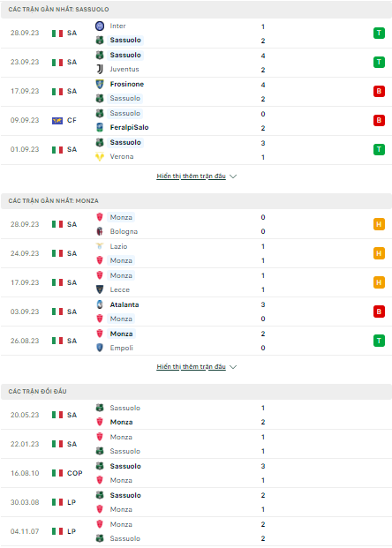Click the Lecce crest icon
Viewport: 392px width, 548px height.
(100, 289)
